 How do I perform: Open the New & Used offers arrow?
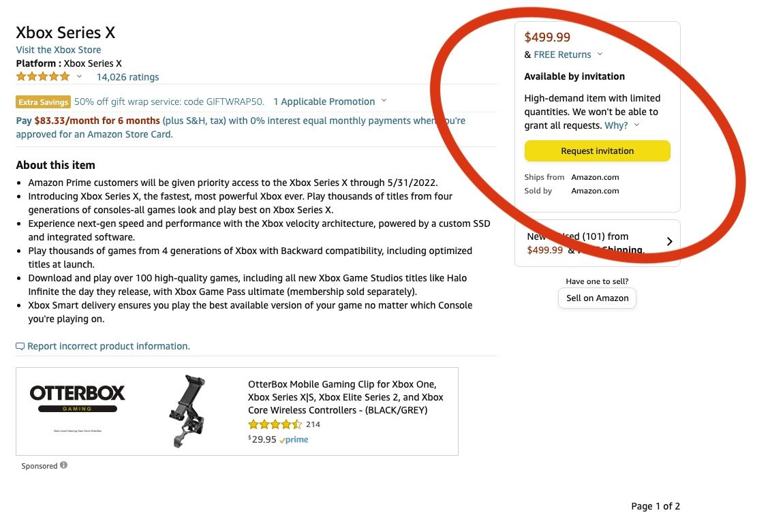click(x=669, y=242)
